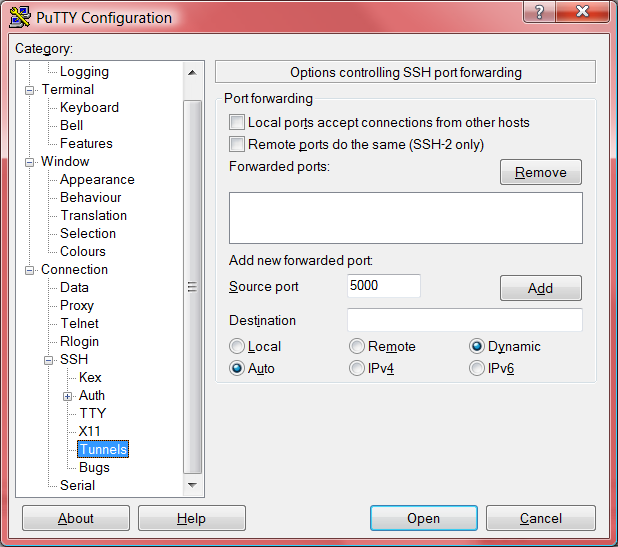Screen dimensions: 618x547
Task: Collapse the SSH tree node
Action: coord(48,360)
